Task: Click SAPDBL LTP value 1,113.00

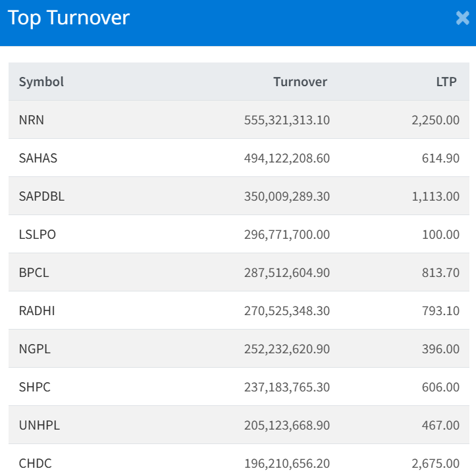Action: pos(435,197)
